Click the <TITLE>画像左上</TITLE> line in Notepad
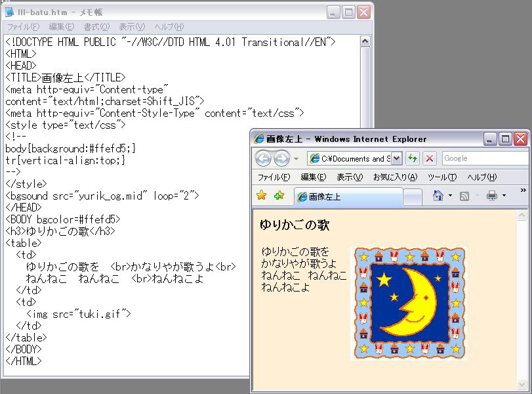This screenshot has width=532, height=394. point(66,77)
